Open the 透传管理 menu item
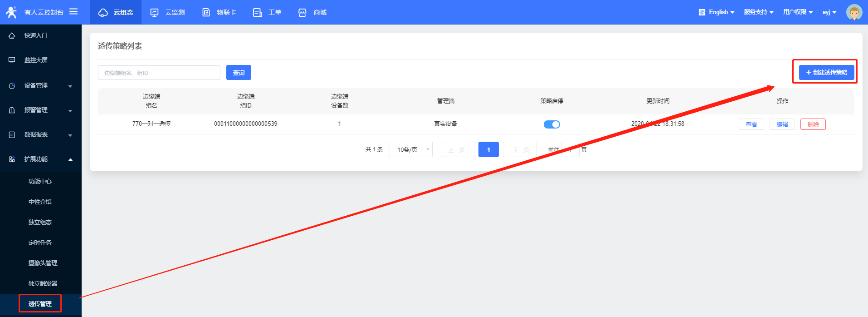This screenshot has height=317, width=868. [x=40, y=304]
